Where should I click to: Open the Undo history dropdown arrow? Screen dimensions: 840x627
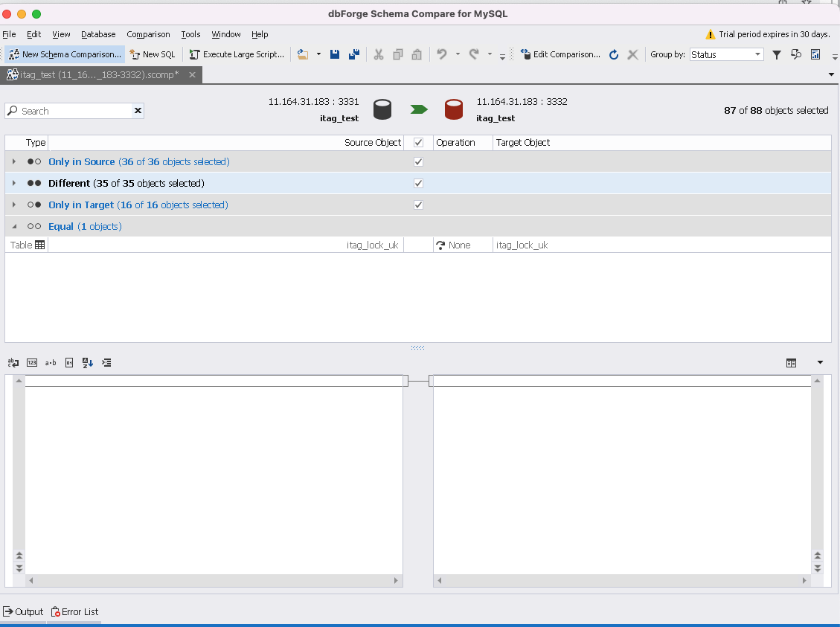coord(458,54)
